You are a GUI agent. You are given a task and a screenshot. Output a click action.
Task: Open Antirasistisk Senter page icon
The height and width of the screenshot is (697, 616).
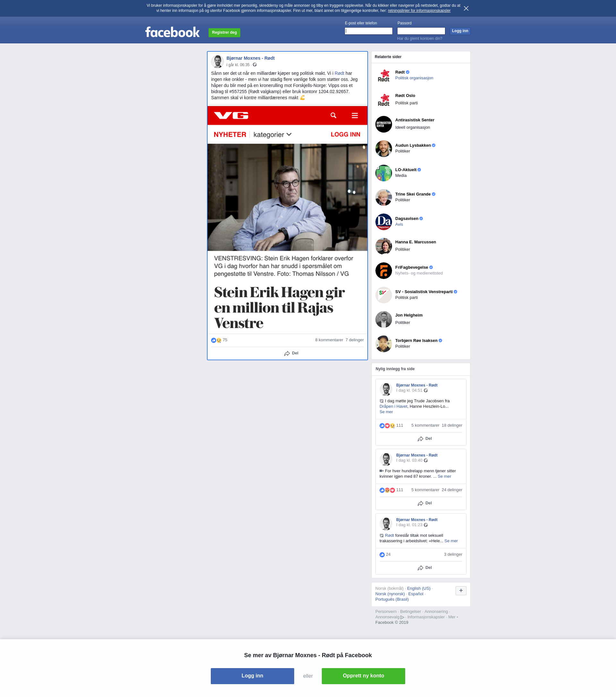(384, 124)
